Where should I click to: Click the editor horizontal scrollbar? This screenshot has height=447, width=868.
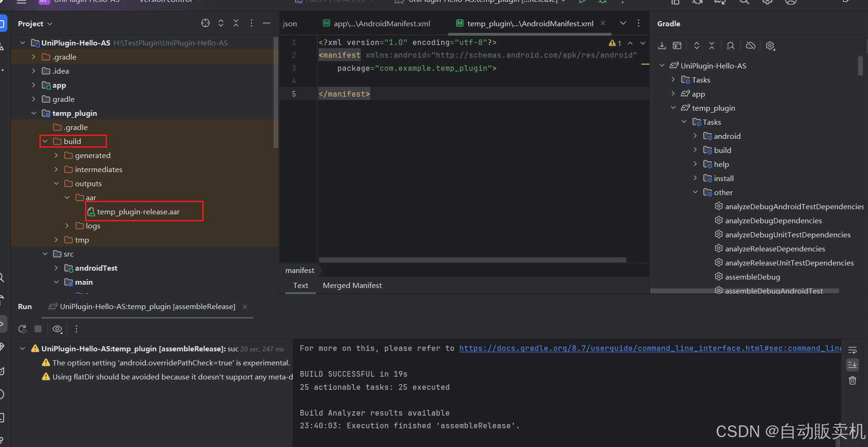[x=472, y=259]
